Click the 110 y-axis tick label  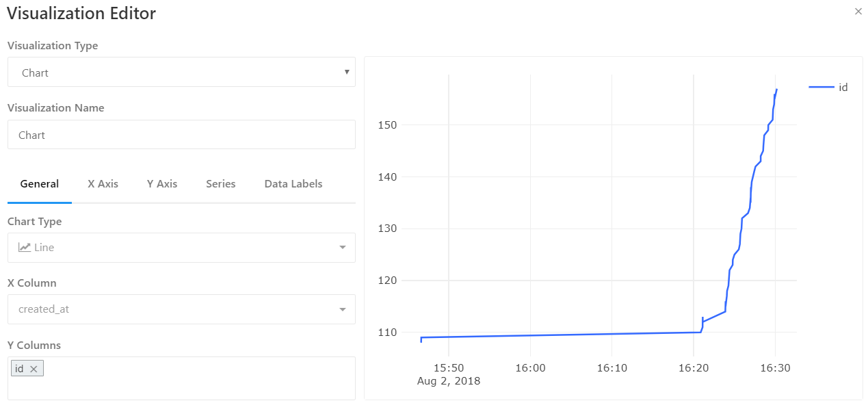[386, 333]
